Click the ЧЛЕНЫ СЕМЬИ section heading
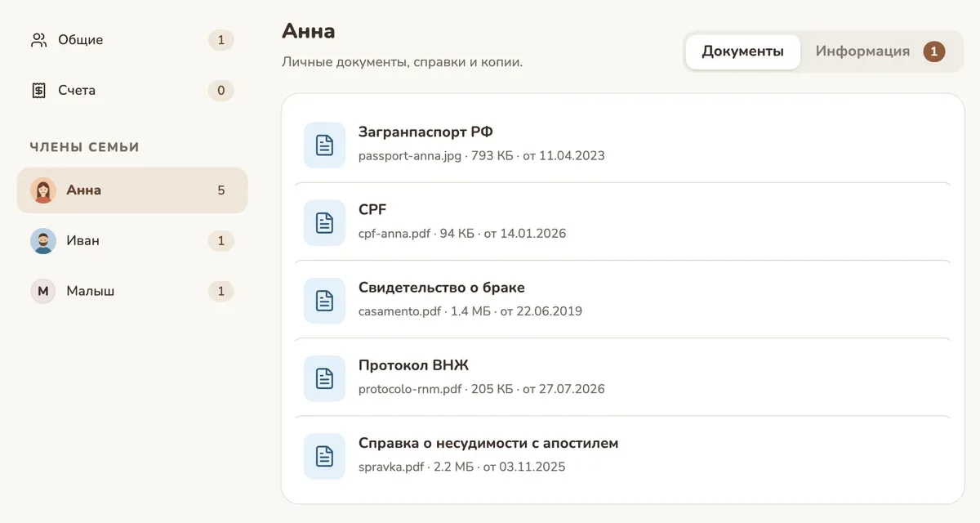Image resolution: width=980 pixels, height=523 pixels. coord(85,147)
